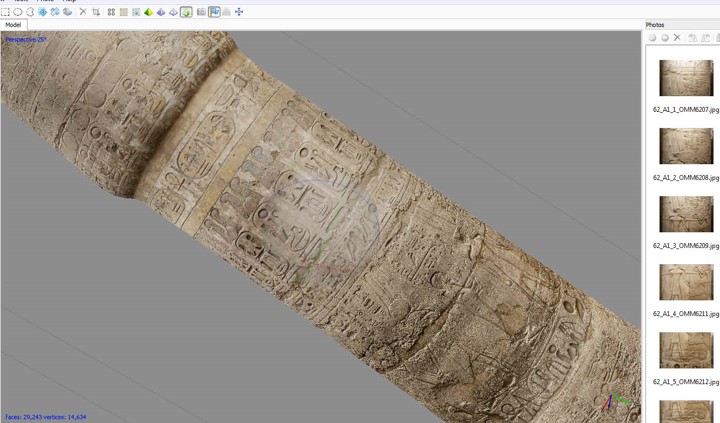Click the XYZ axis gizmo in viewport

click(616, 402)
